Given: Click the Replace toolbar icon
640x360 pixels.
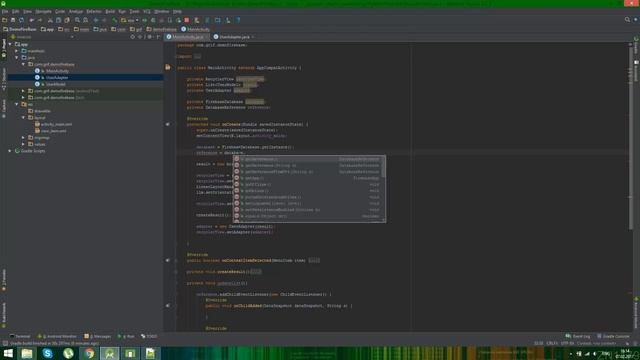Looking at the screenshot, I should click(85, 20).
